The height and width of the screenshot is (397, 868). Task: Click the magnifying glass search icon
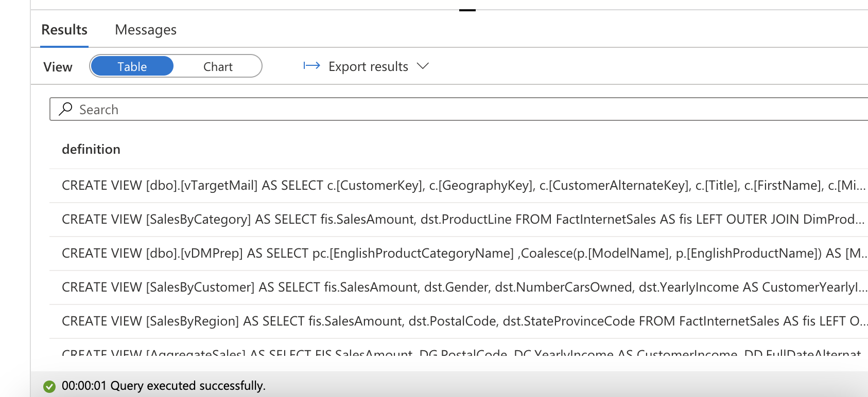65,109
